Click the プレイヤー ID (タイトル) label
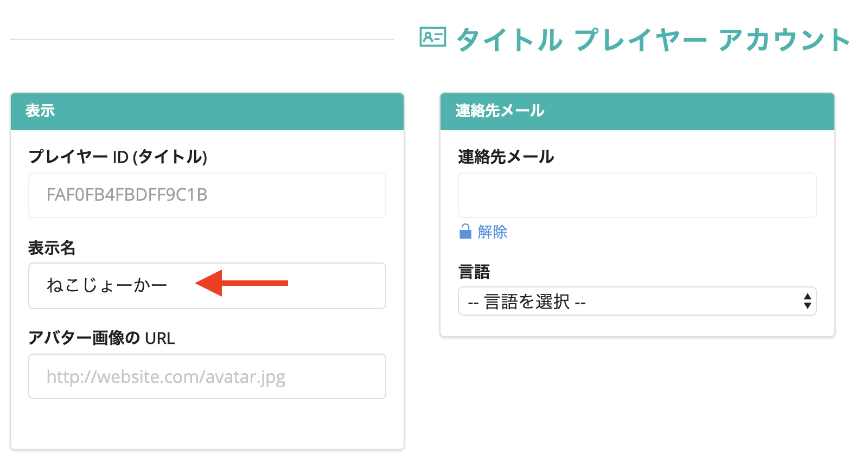This screenshot has height=461, width=868. [118, 157]
